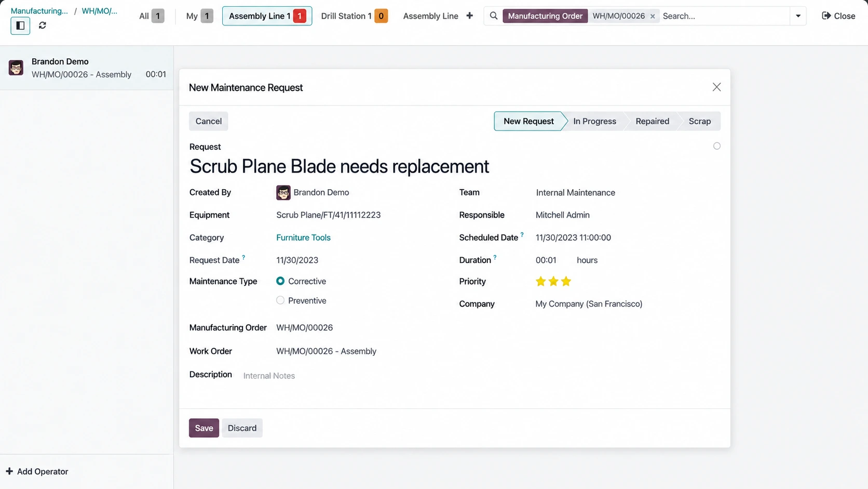Click the Manufacturing Order filter tag
Viewport: 868px width, 489px height.
pyautogui.click(x=545, y=16)
